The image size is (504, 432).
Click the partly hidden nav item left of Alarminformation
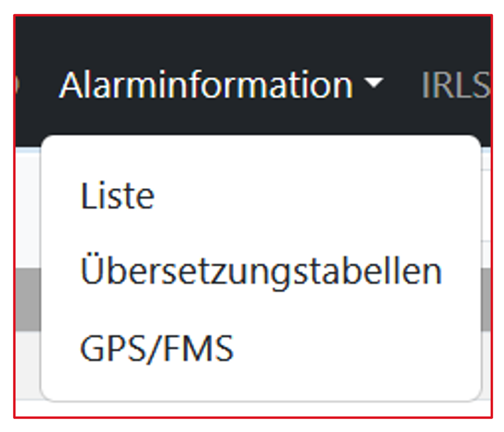(18, 85)
